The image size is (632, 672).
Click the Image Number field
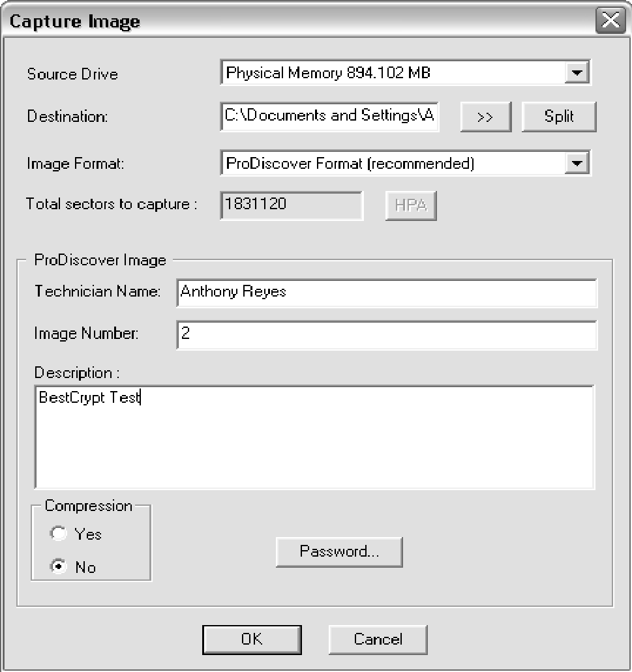click(386, 335)
